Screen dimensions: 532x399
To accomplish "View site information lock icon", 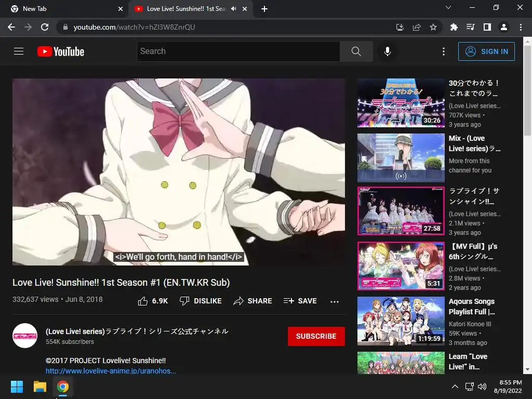I will [65, 27].
